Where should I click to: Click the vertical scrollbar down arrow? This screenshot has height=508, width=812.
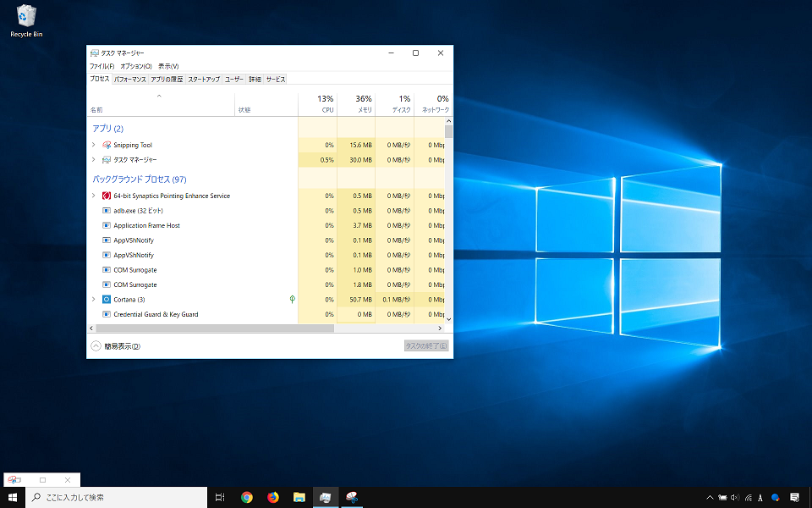coord(448,319)
